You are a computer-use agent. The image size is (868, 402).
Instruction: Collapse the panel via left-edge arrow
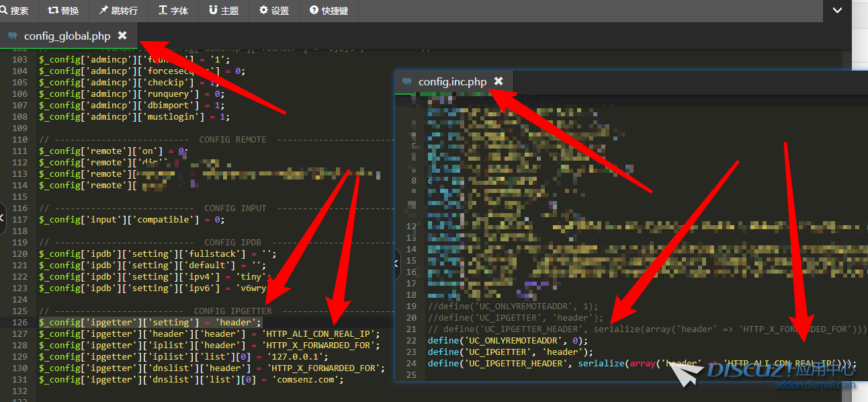tap(3, 216)
